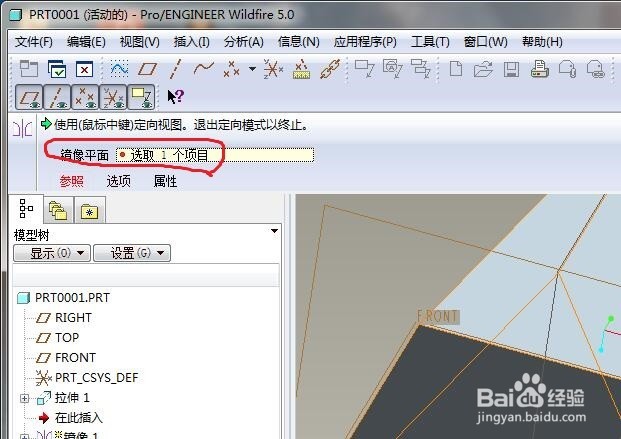Select the datum plane tool
Screen dimensions: 621x439
147,69
